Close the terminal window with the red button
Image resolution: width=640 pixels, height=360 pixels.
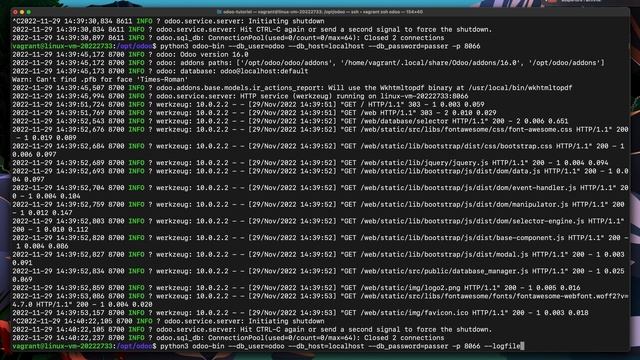click(x=16, y=12)
